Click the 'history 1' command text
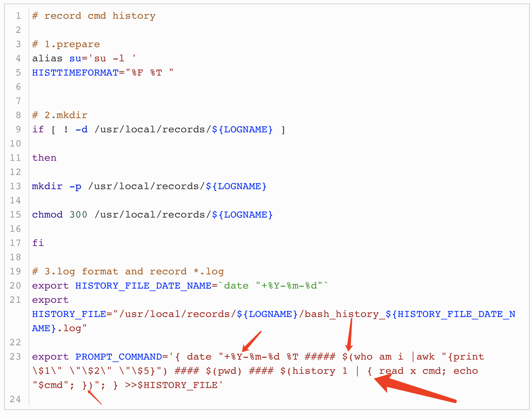This screenshot has height=419, width=532. click(320, 371)
